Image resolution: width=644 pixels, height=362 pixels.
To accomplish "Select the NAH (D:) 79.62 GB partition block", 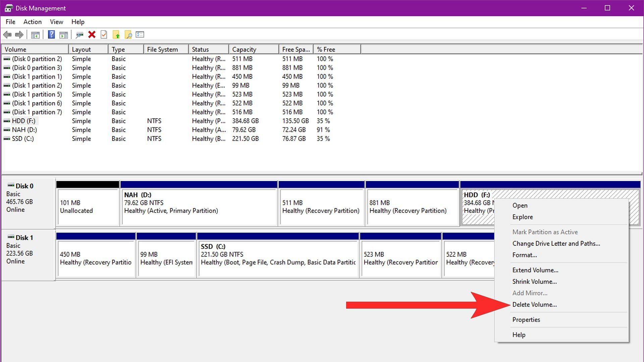I will pos(199,203).
